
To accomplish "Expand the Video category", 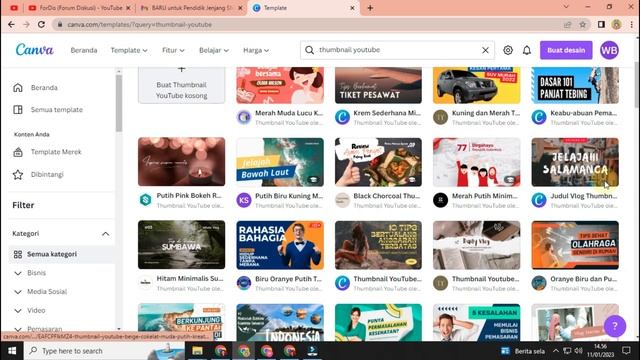I will click(x=18, y=311).
